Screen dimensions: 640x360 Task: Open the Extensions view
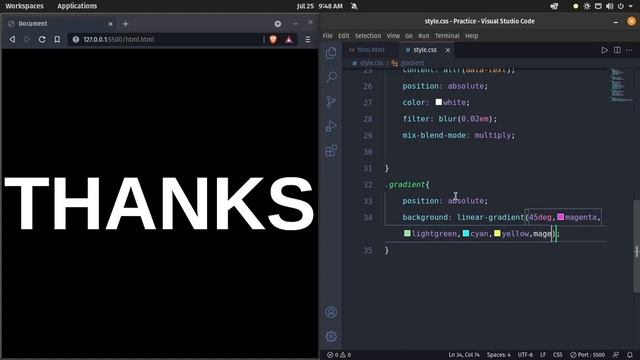[331, 151]
